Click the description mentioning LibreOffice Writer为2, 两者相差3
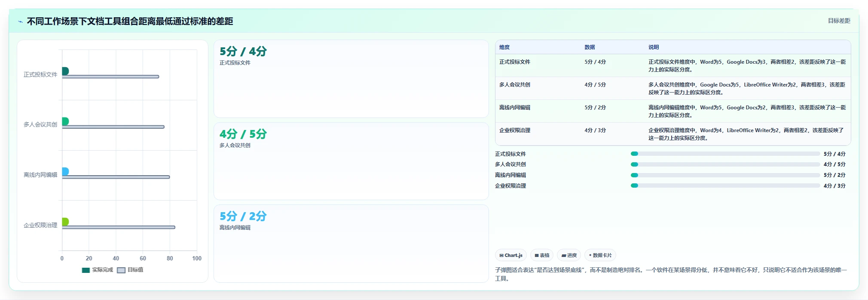The width and height of the screenshot is (868, 300). click(747, 89)
